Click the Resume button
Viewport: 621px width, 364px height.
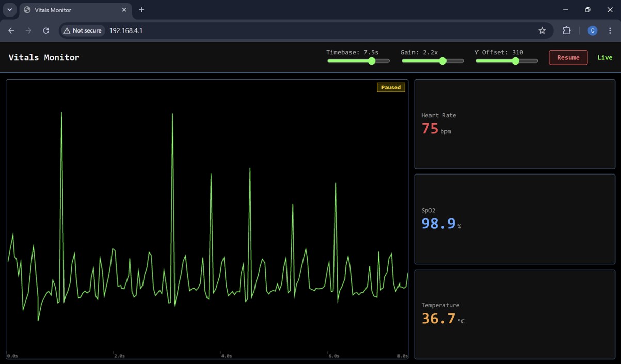pos(568,57)
